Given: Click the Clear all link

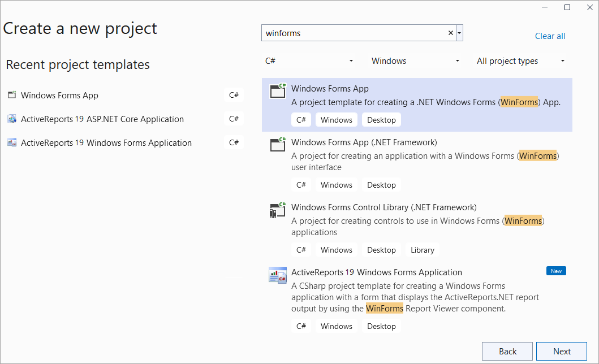Looking at the screenshot, I should [x=550, y=36].
